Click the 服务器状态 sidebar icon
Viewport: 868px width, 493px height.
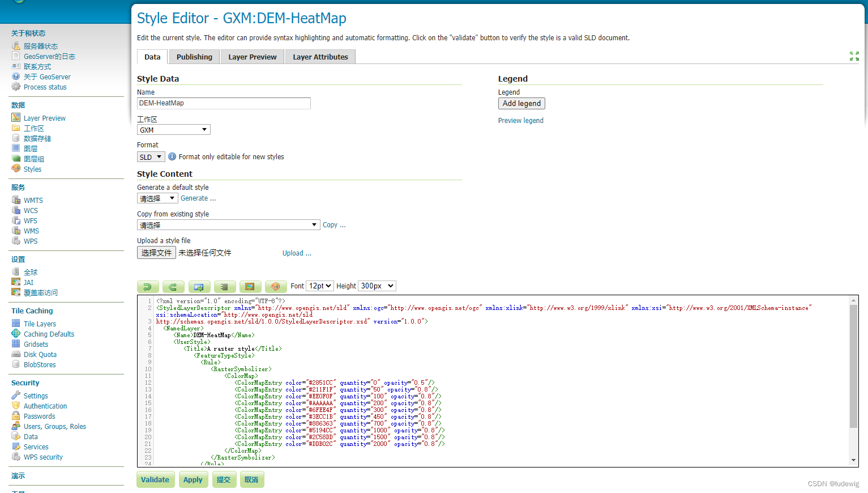click(x=16, y=46)
